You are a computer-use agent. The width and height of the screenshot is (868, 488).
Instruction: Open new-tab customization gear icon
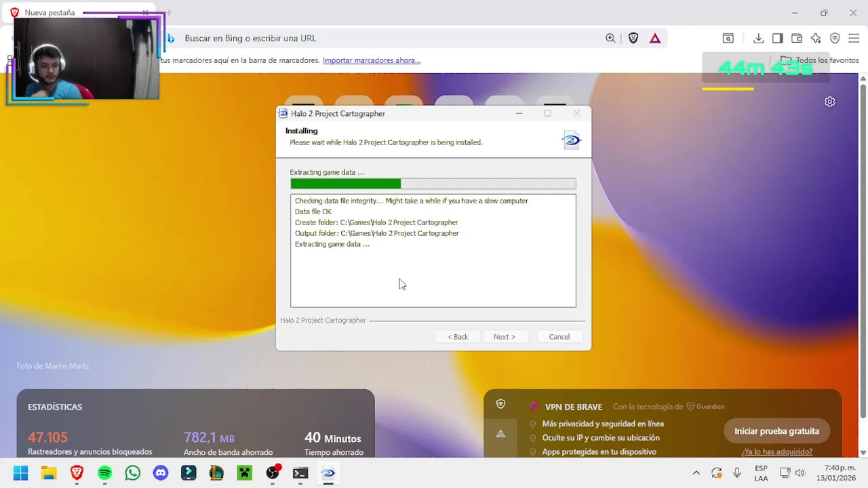(829, 102)
